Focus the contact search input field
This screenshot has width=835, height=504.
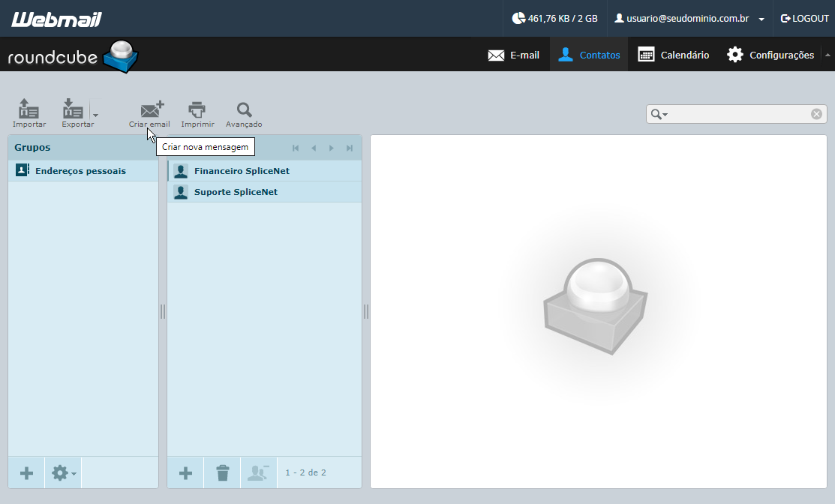[x=739, y=114]
